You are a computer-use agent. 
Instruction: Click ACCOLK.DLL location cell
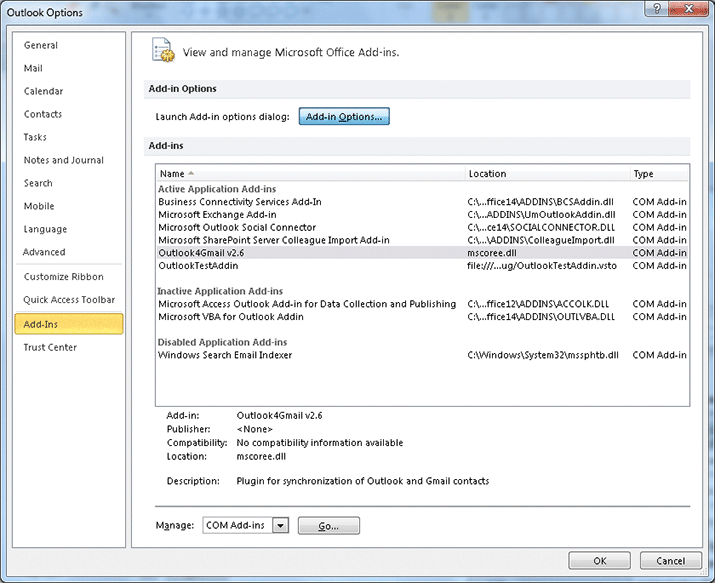538,304
